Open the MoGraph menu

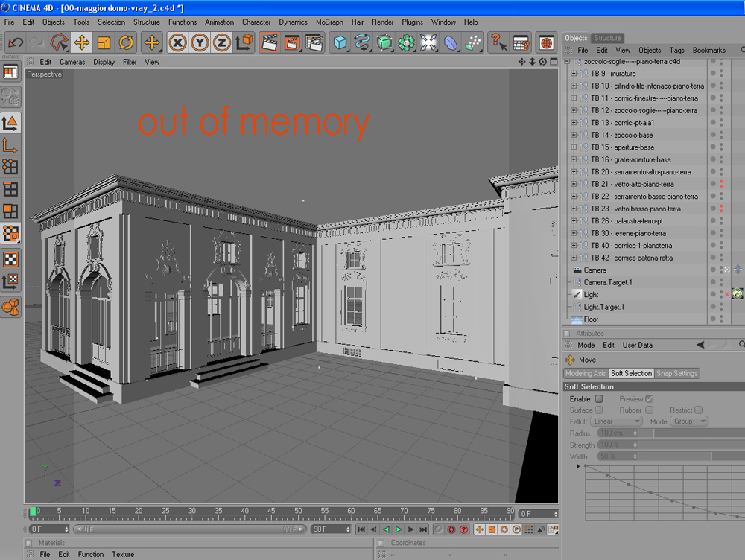coord(329,22)
